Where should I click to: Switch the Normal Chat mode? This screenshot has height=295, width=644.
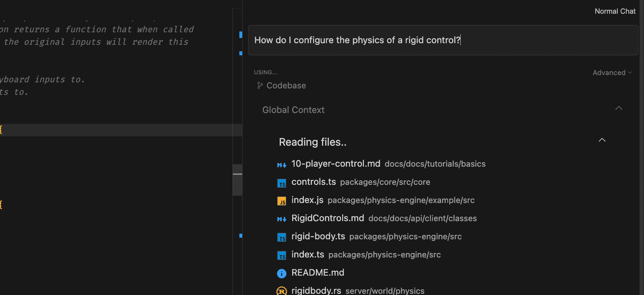point(615,11)
